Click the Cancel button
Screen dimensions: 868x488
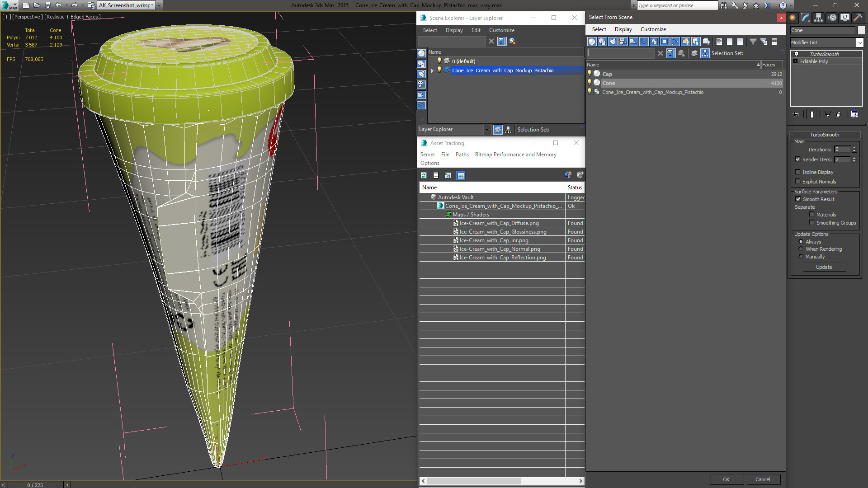click(762, 479)
